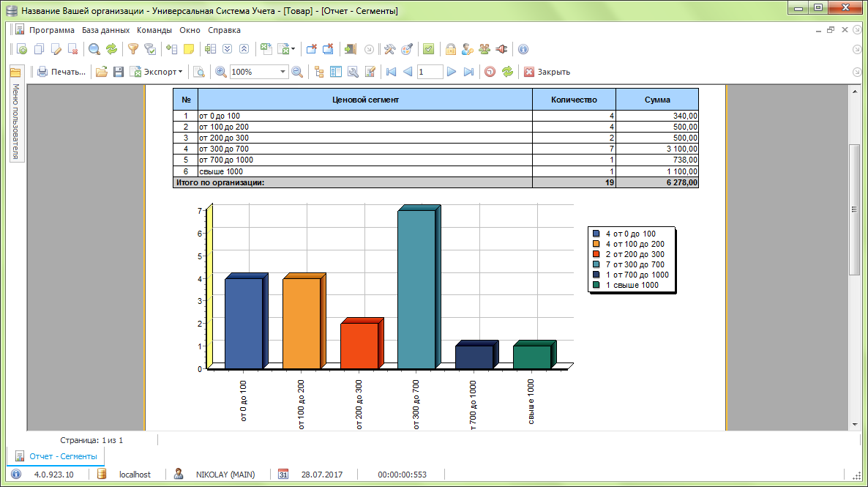Click the user with key icon

468,49
